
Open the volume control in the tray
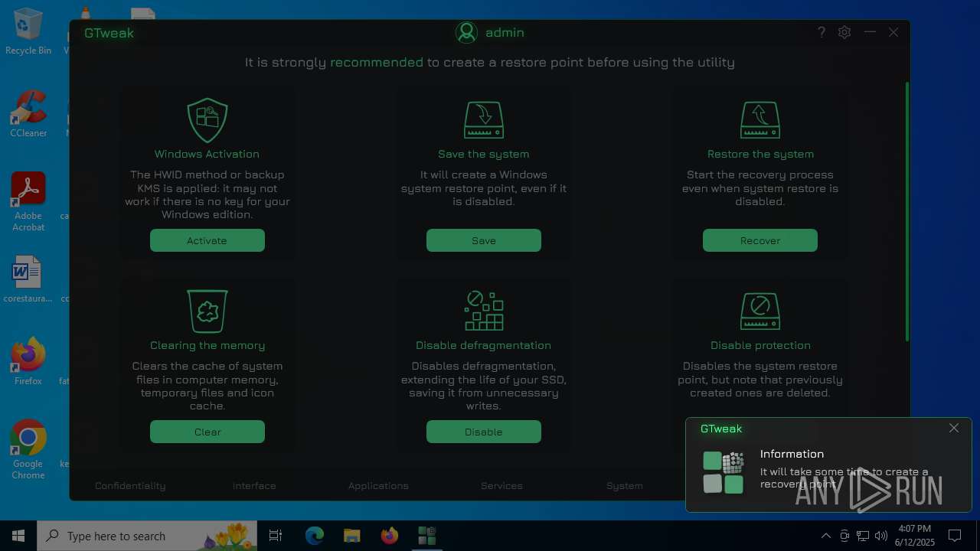[881, 536]
